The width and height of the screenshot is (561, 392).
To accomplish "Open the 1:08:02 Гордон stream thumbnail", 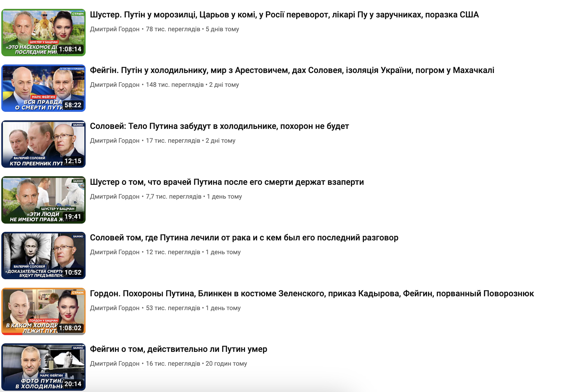I will pos(43,311).
